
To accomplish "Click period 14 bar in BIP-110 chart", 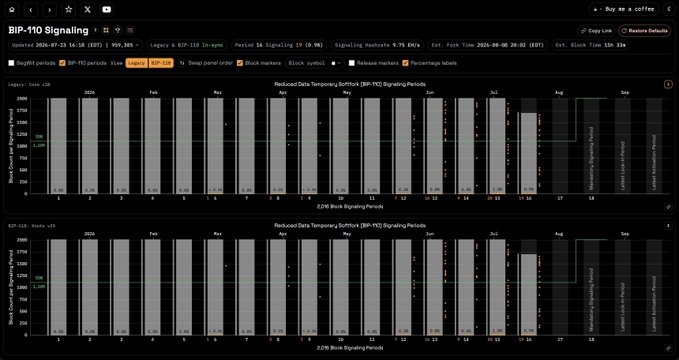I will 466,287.
